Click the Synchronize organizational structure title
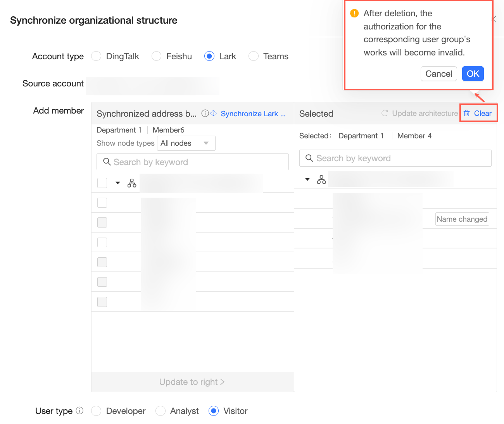This screenshot has width=504, height=424. tap(94, 20)
